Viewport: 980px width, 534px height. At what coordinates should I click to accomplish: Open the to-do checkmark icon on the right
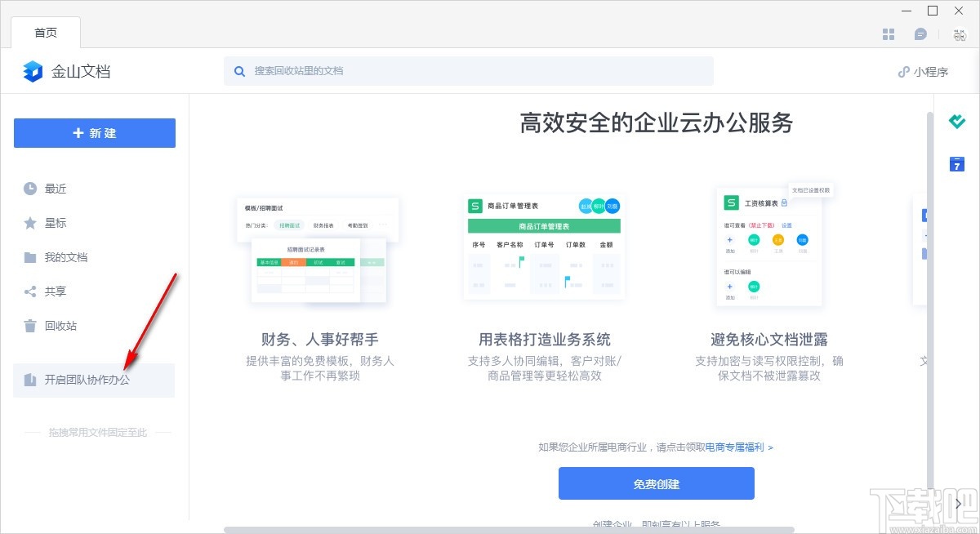click(x=957, y=122)
